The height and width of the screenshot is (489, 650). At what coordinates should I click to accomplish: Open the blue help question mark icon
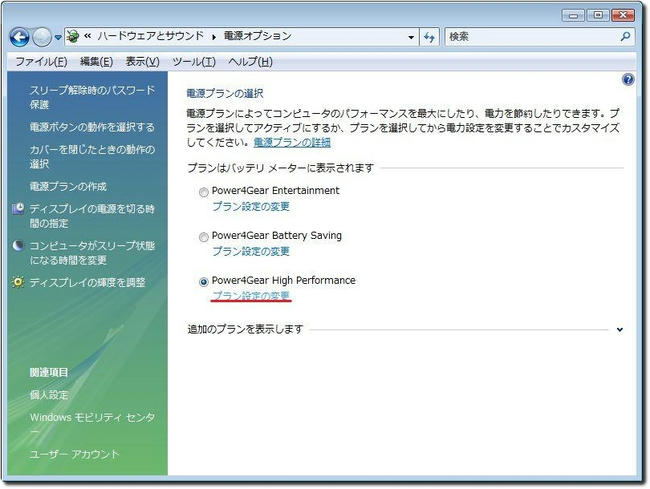(628, 79)
